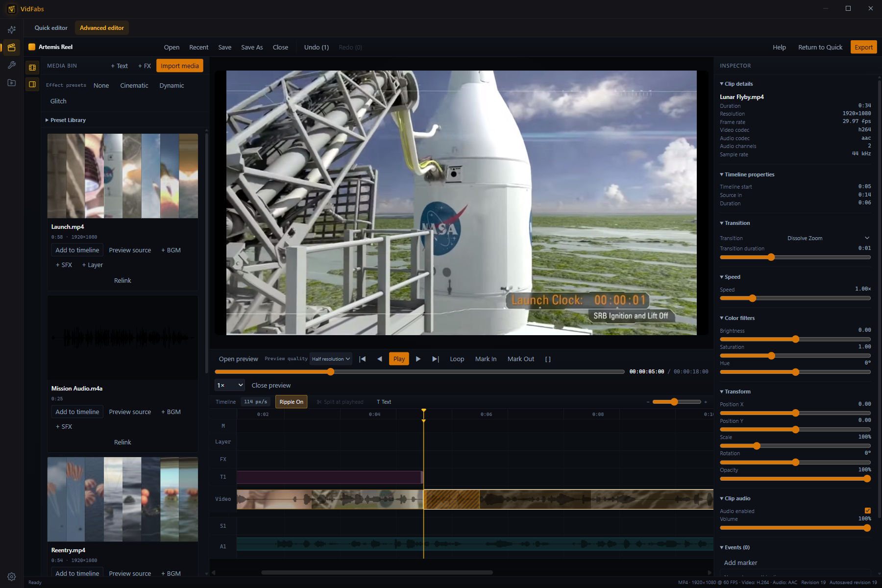Collapse the Transform section
The height and width of the screenshot is (588, 882).
coord(735,392)
